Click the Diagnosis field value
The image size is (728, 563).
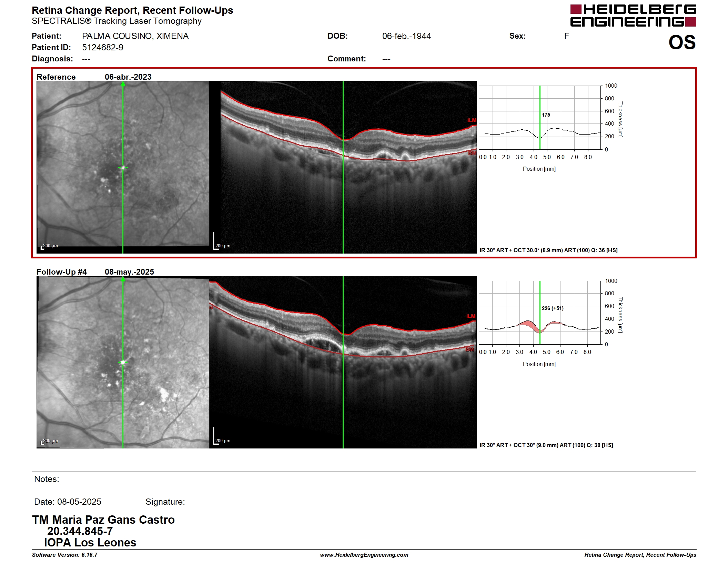click(x=86, y=59)
